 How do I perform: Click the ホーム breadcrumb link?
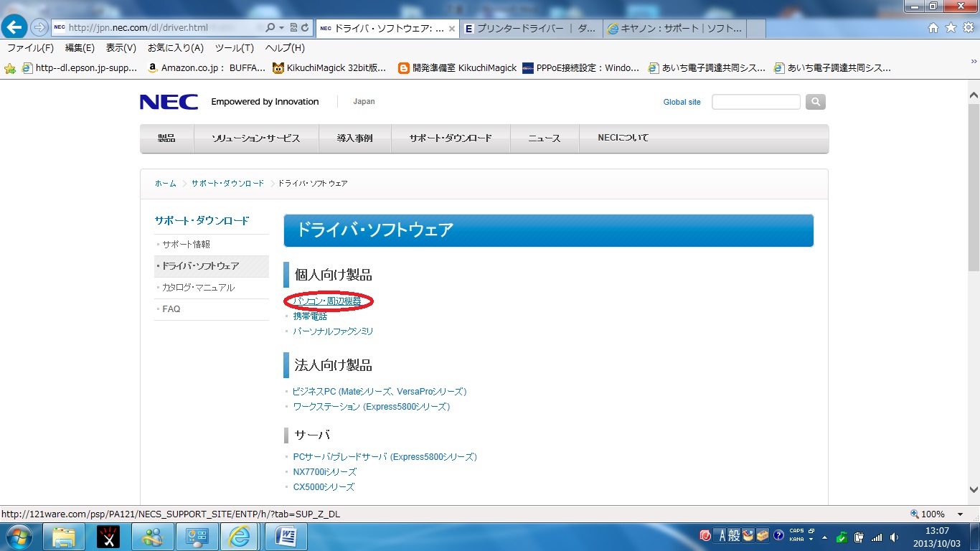[166, 184]
